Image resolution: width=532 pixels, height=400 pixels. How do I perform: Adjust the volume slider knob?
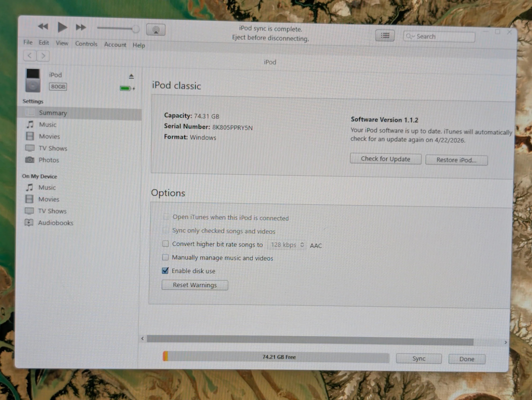click(x=136, y=29)
